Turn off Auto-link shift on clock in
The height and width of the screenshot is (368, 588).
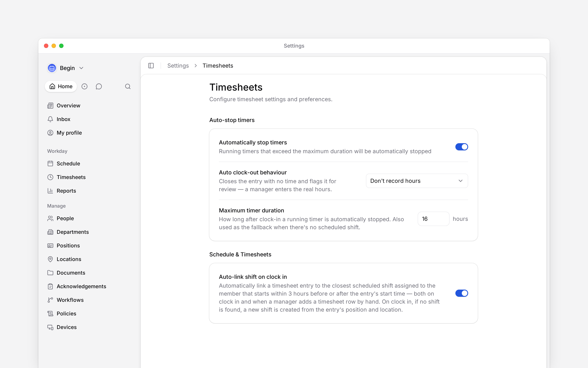click(x=461, y=293)
